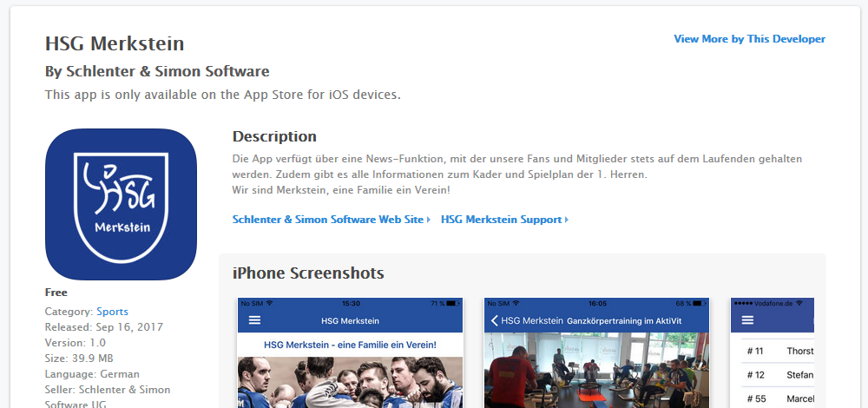Tap hamburger menu in third iPhone screenshot
Viewport: 868px width, 408px height.
pos(747,320)
